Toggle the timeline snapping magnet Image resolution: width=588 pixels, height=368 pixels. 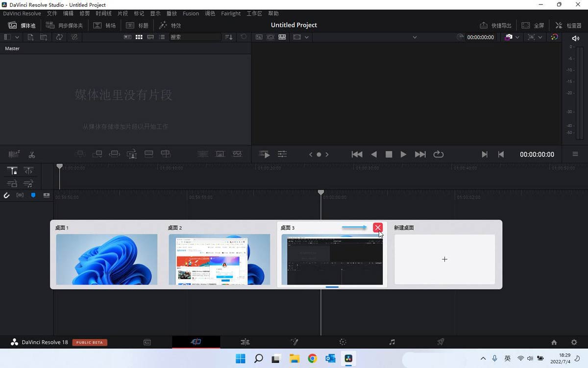(7, 195)
